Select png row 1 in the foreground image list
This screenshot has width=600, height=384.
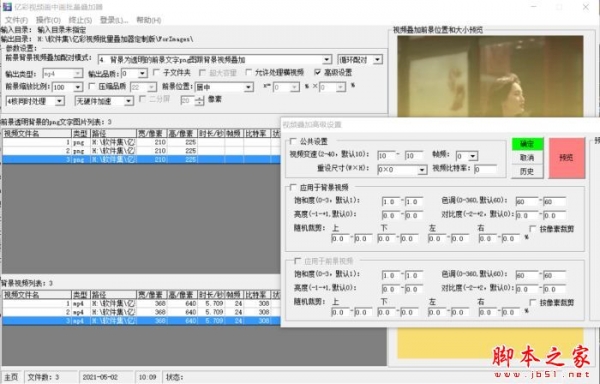pyautogui.click(x=141, y=142)
